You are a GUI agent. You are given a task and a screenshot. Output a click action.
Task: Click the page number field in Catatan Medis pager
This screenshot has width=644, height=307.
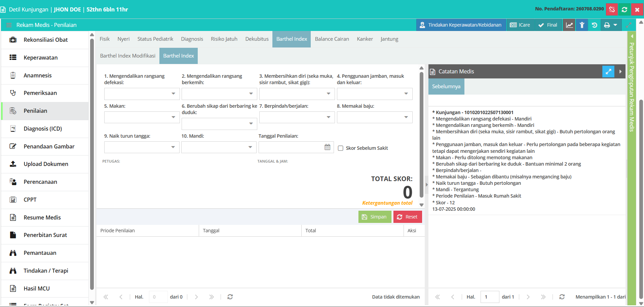pyautogui.click(x=490, y=297)
